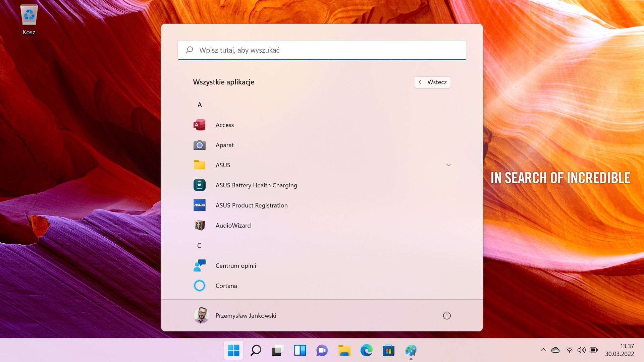Launch AudioWizard speaker icon
Viewport: 644px width, 362px height.
pos(200,225)
